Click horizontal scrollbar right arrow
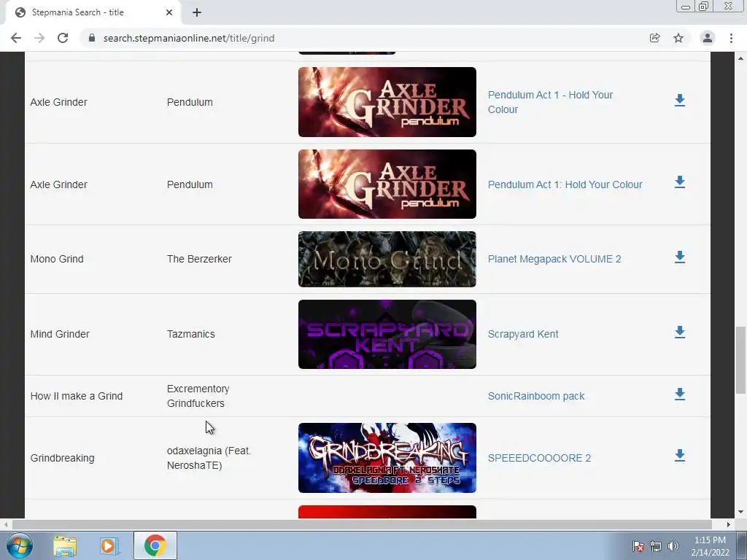The image size is (747, 560). click(x=729, y=524)
